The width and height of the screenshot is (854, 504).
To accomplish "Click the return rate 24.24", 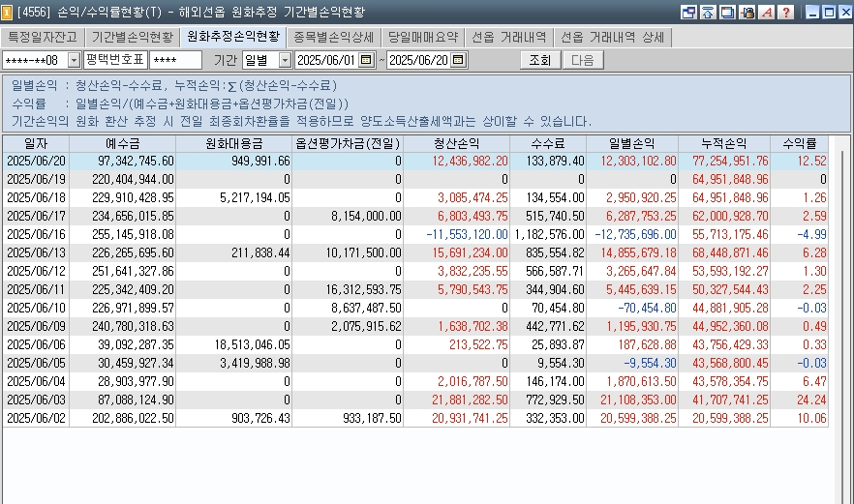I will (811, 400).
